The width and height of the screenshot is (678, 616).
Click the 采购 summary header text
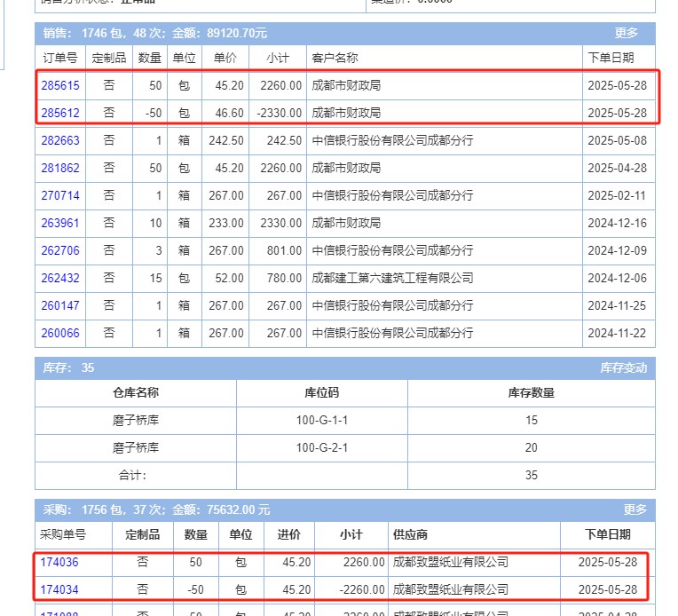coord(156,509)
